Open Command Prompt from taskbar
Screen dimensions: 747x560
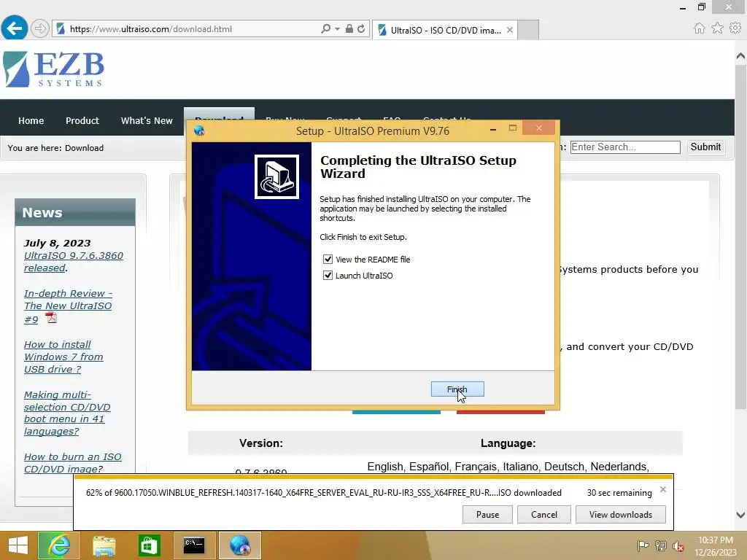pos(194,545)
